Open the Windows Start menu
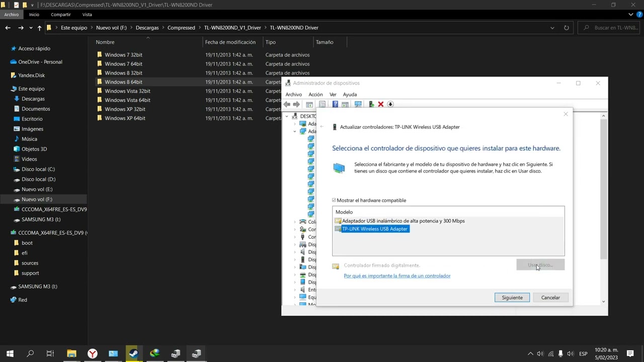Viewport: 644px width, 362px height. [10, 353]
